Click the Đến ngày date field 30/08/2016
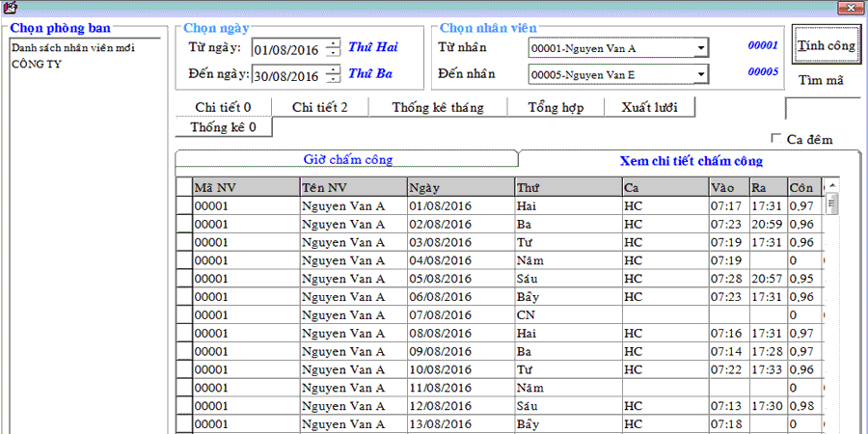 pyautogui.click(x=287, y=74)
